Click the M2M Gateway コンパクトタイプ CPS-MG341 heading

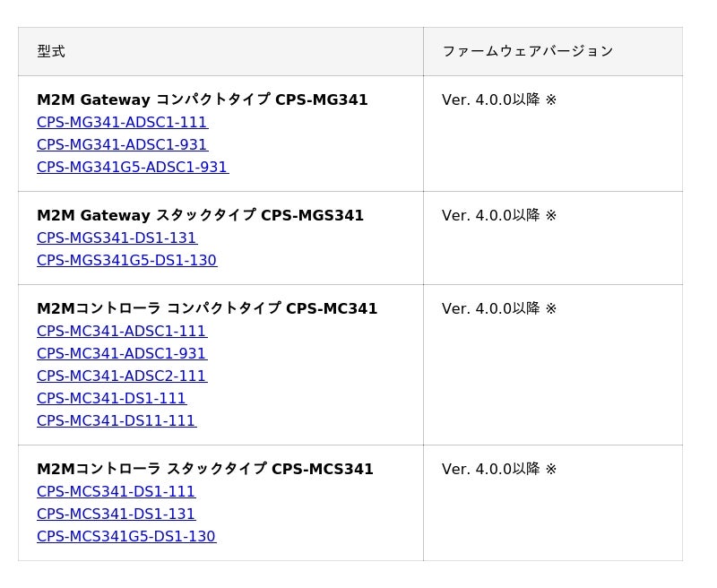pos(203,100)
